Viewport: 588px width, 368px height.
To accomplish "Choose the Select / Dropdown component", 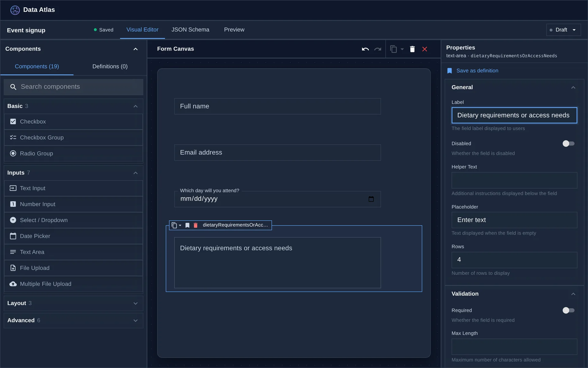I will pyautogui.click(x=73, y=220).
